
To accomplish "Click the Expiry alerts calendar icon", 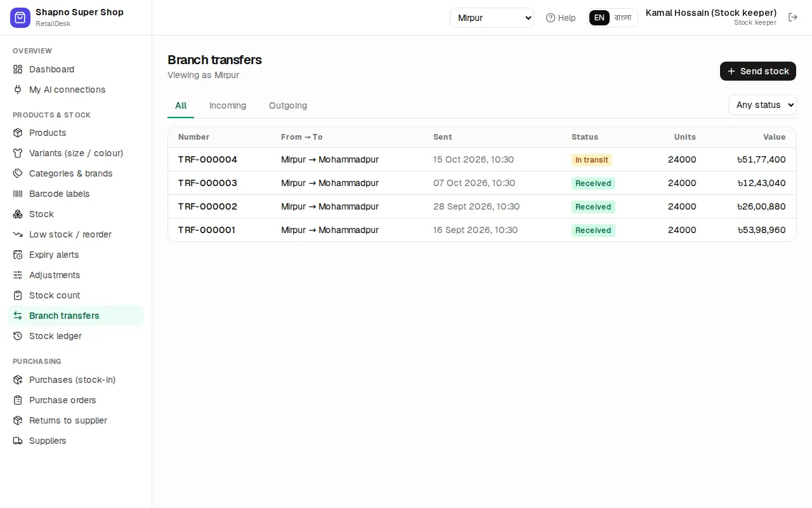I will click(x=18, y=255).
